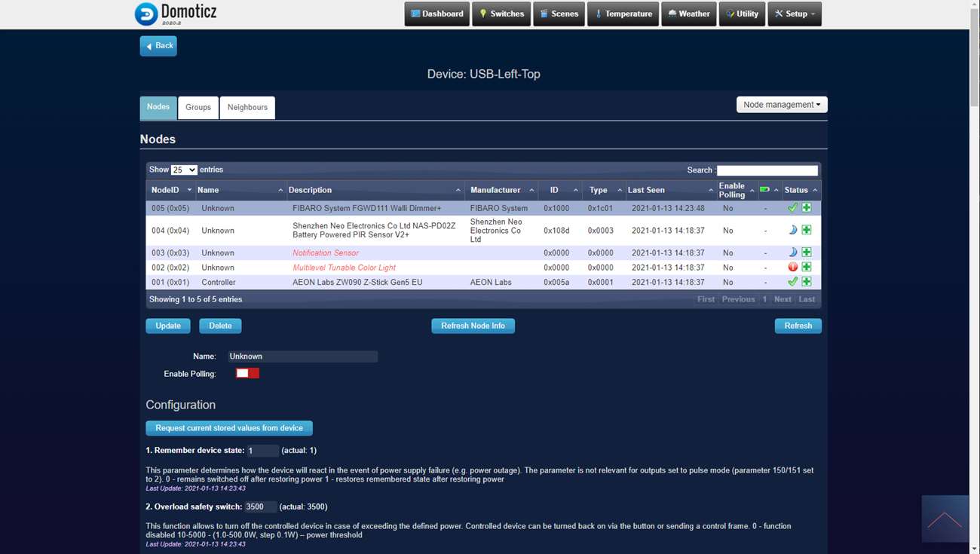Click the green plus icon for node 003

(x=807, y=253)
